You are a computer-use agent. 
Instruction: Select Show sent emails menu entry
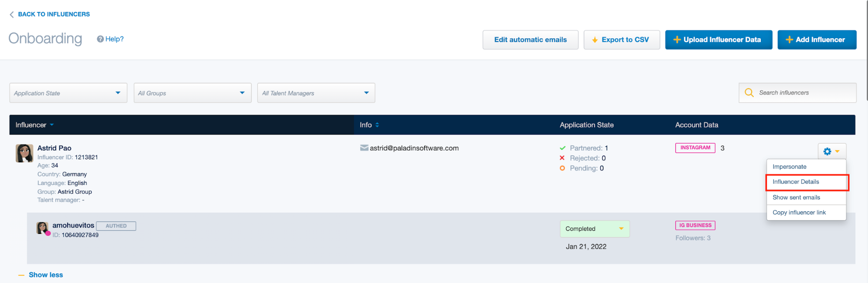[x=806, y=197]
